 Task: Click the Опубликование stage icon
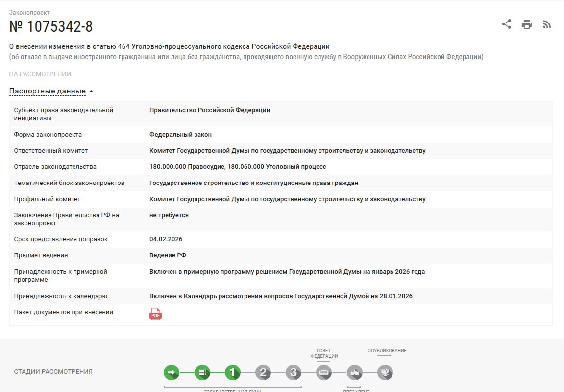pos(385,372)
